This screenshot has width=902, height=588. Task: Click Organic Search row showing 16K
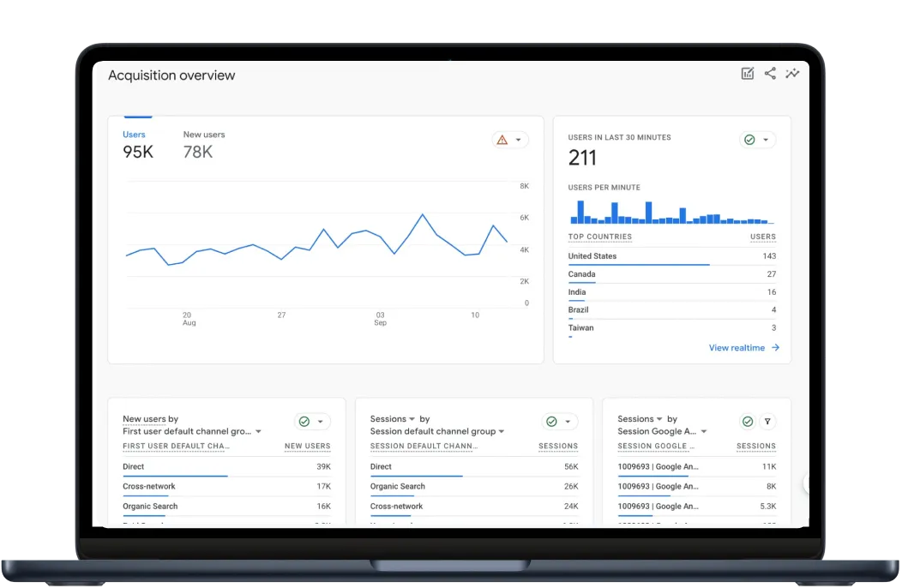click(226, 507)
